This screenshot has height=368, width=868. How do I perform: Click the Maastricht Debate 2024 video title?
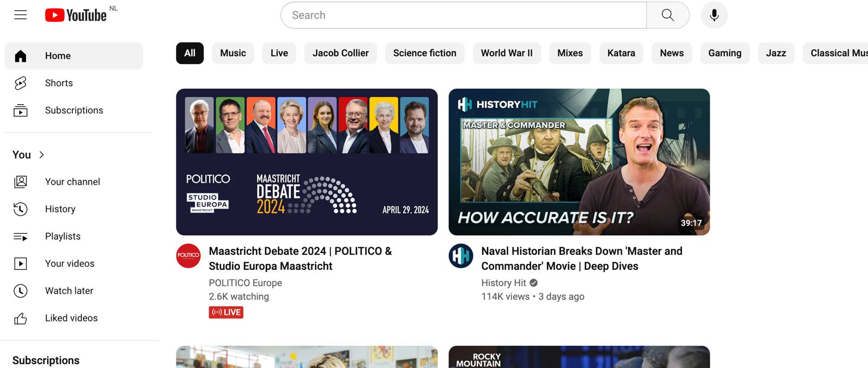click(300, 259)
